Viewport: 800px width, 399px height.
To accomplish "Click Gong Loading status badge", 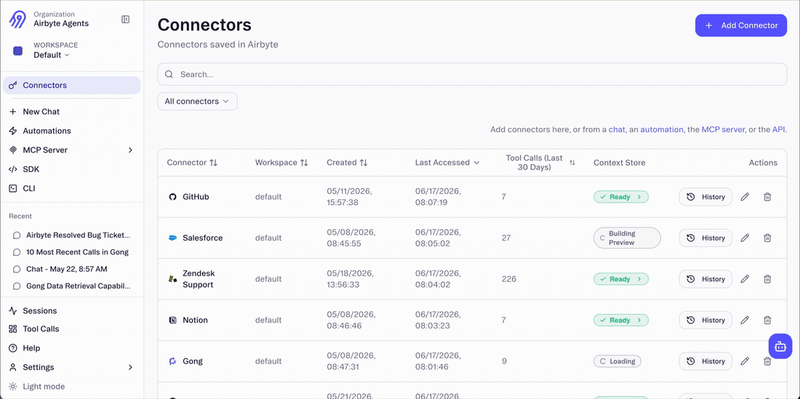I will 617,361.
